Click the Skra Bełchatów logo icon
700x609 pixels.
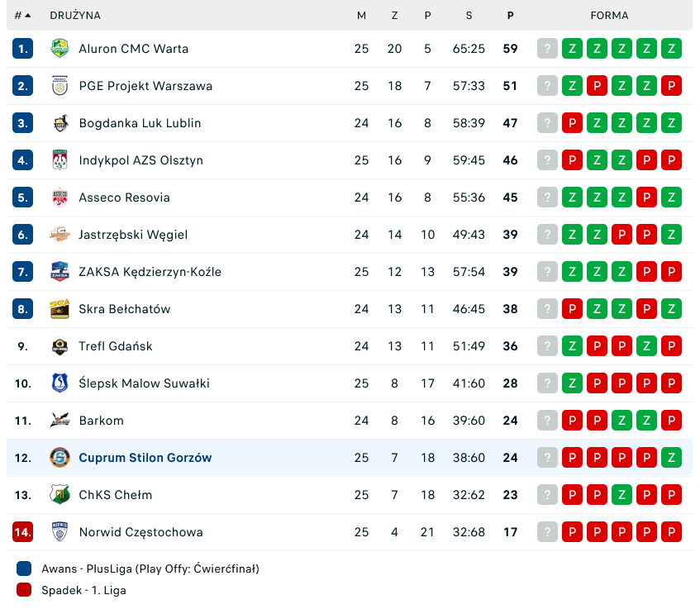point(60,309)
